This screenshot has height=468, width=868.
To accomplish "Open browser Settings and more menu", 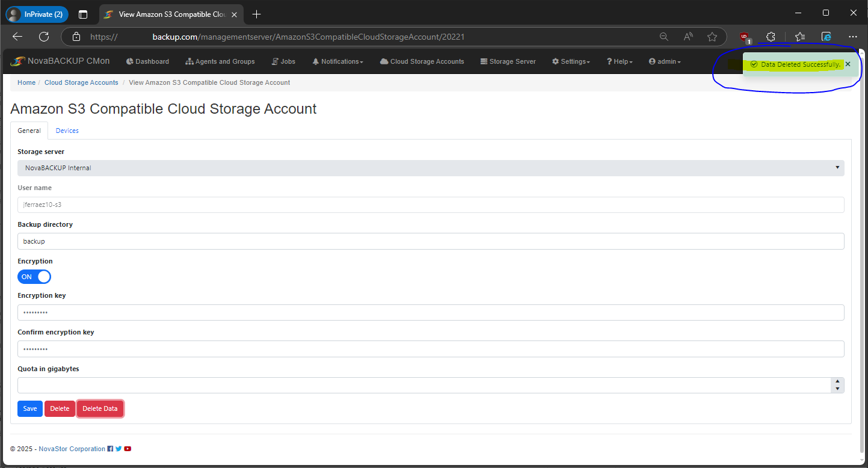I will tap(853, 37).
